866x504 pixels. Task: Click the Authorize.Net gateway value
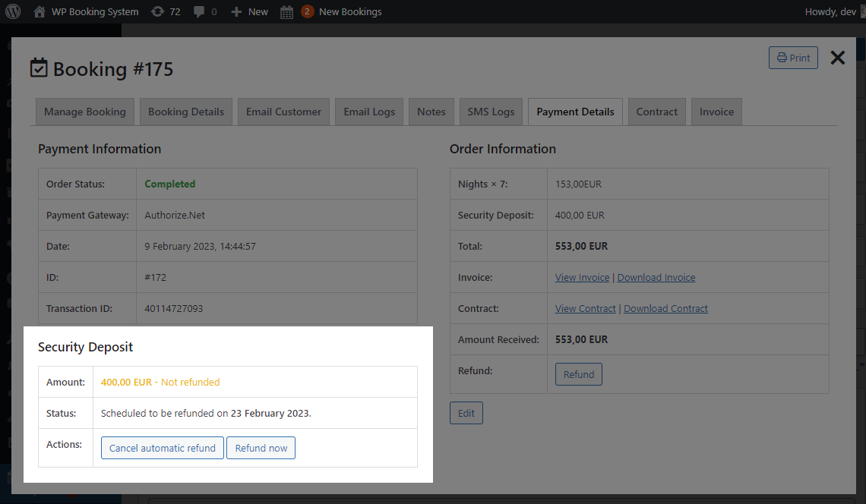point(175,216)
